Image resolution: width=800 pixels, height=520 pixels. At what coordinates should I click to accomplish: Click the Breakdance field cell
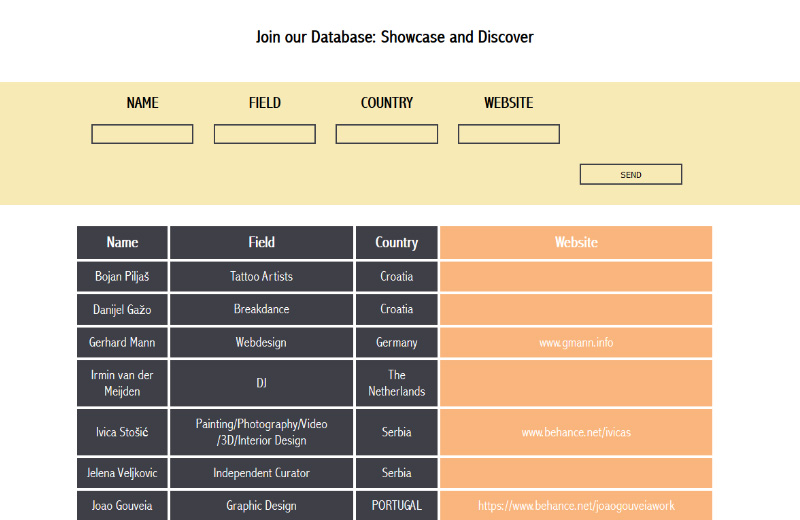(261, 309)
